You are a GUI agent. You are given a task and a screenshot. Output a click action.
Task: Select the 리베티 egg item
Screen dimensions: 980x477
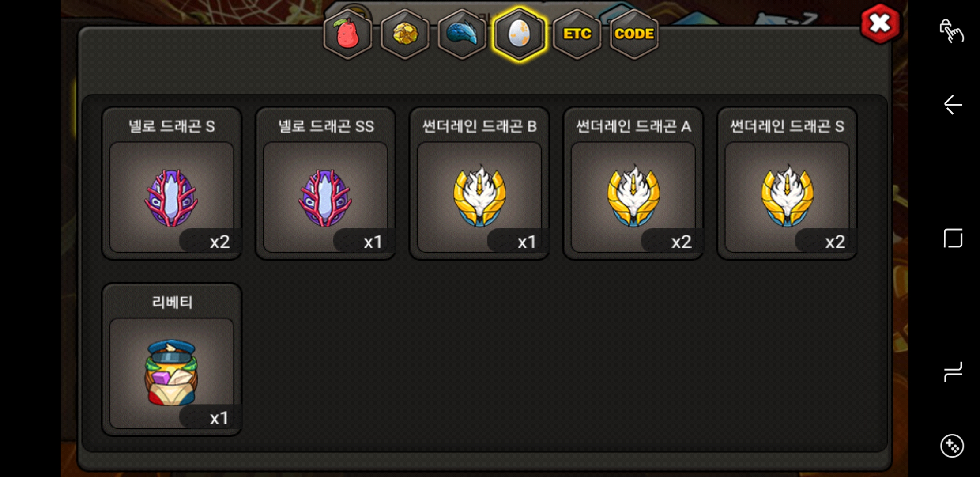point(172,360)
